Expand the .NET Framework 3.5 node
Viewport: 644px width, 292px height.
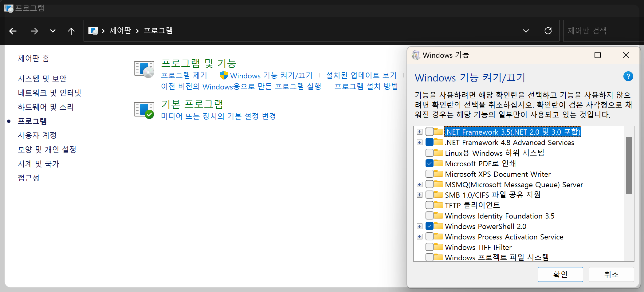[420, 132]
